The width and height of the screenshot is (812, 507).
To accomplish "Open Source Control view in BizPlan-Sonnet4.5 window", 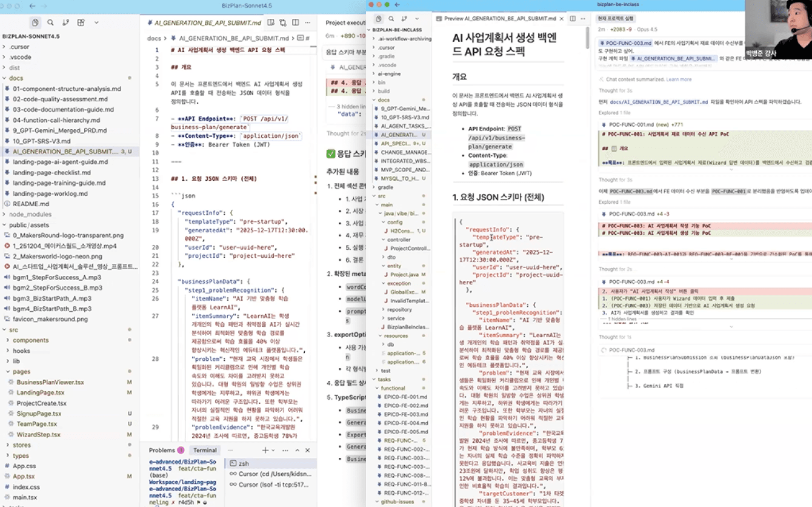I will (x=65, y=22).
